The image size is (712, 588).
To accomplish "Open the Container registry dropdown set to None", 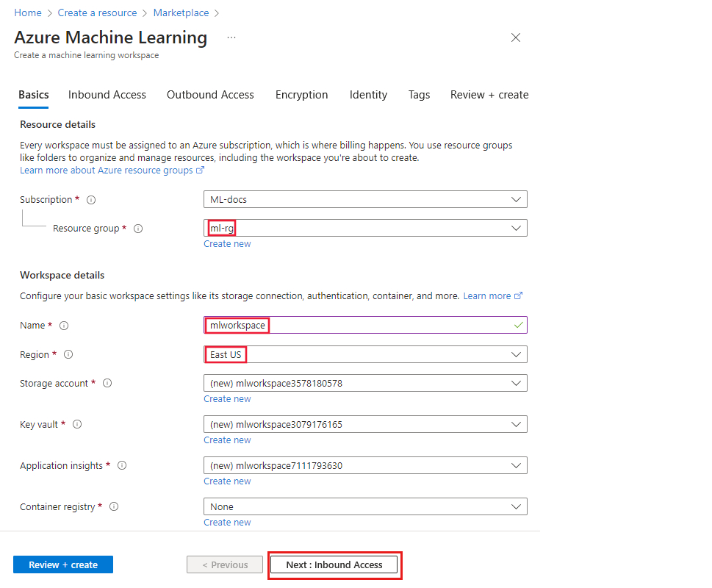I will coord(365,506).
